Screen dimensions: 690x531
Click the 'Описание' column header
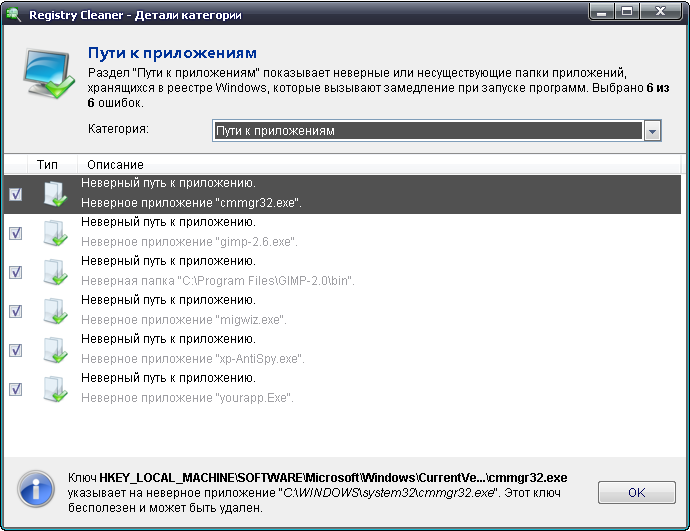115,164
